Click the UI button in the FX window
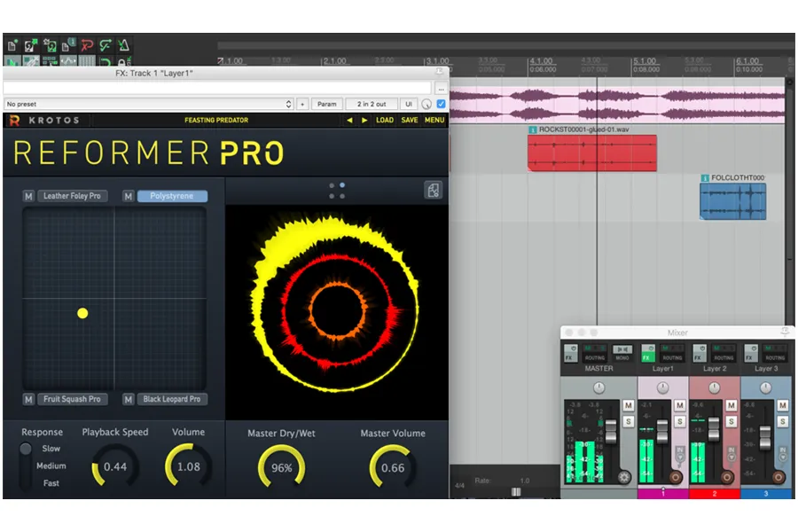Image resolution: width=798 pixels, height=532 pixels. click(409, 104)
